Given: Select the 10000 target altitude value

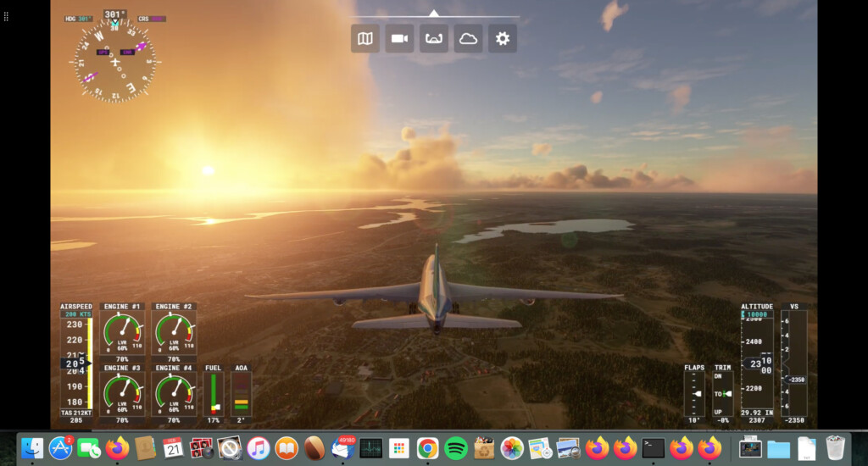Looking at the screenshot, I should click(x=757, y=314).
